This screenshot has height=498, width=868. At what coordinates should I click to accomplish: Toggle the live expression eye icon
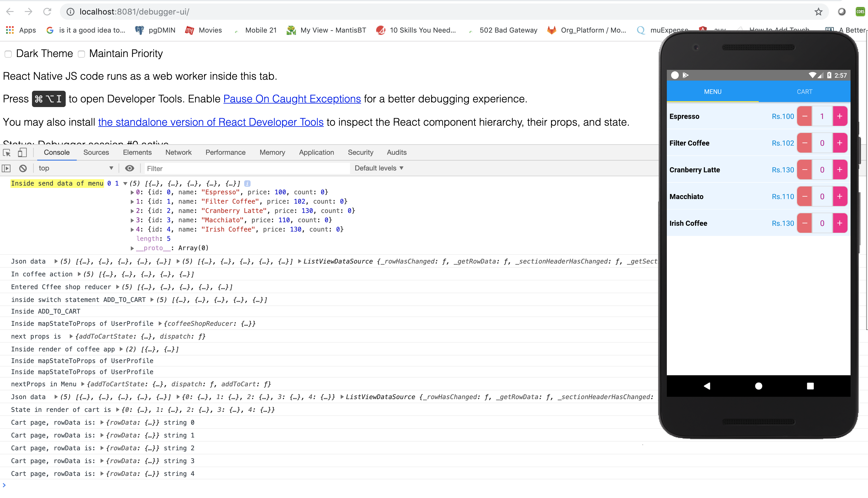click(x=129, y=168)
